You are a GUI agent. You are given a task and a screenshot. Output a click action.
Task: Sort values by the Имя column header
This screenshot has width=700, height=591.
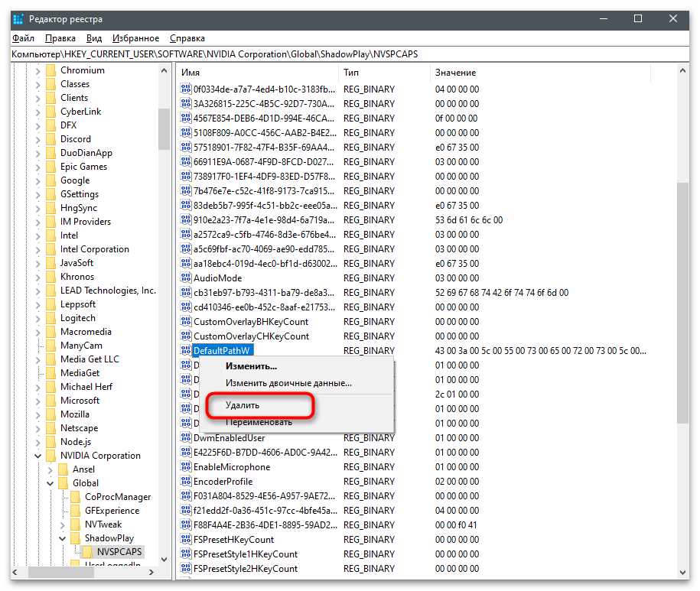tap(258, 73)
